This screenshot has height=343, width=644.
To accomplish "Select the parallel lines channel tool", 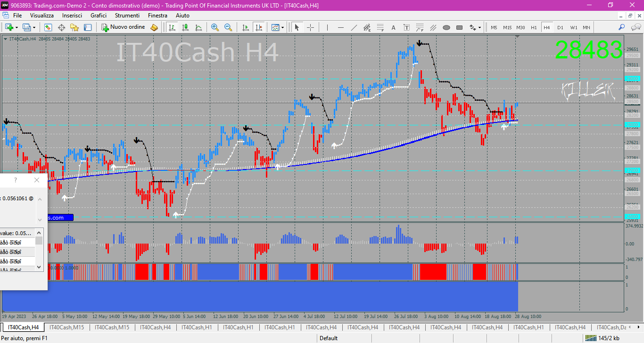I will pyautogui.click(x=433, y=27).
